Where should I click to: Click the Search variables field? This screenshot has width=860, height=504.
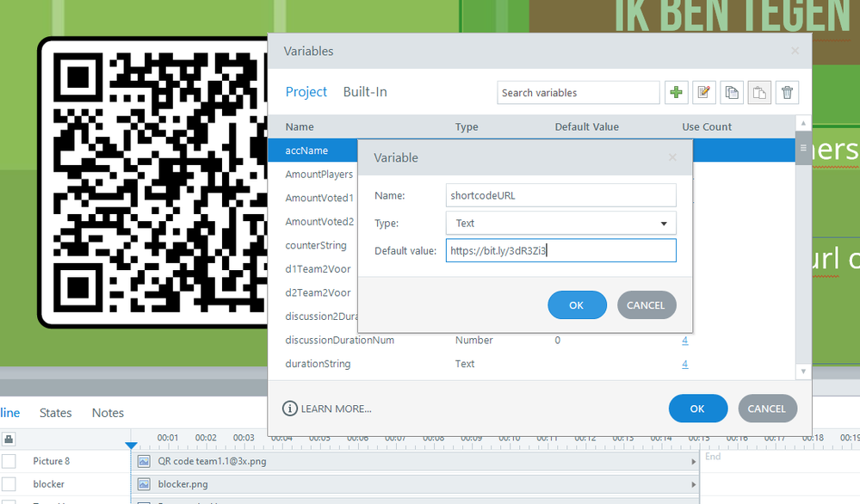coord(578,93)
